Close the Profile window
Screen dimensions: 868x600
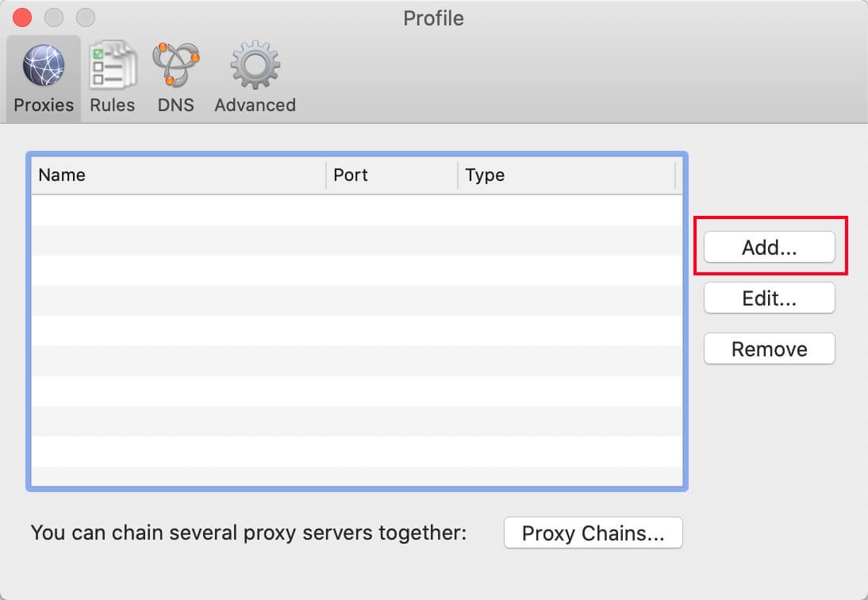point(22,17)
